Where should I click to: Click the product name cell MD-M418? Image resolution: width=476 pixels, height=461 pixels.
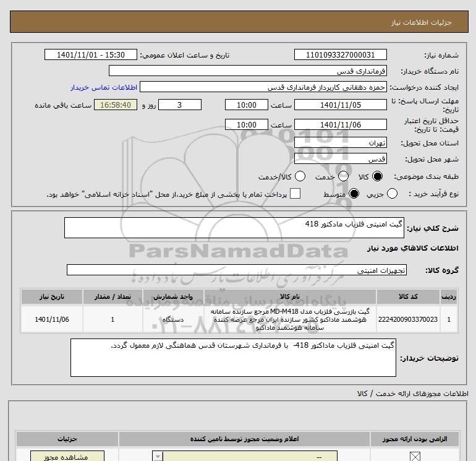pyautogui.click(x=290, y=319)
